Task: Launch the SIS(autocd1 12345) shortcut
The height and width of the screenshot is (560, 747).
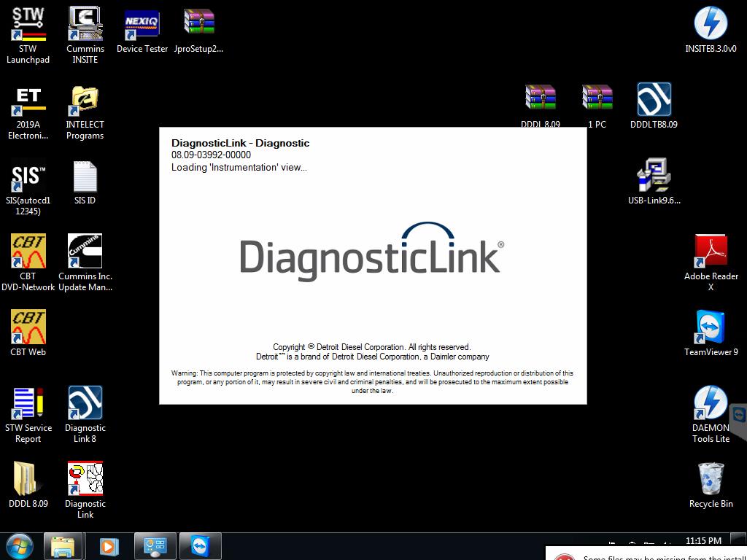Action: click(x=28, y=187)
